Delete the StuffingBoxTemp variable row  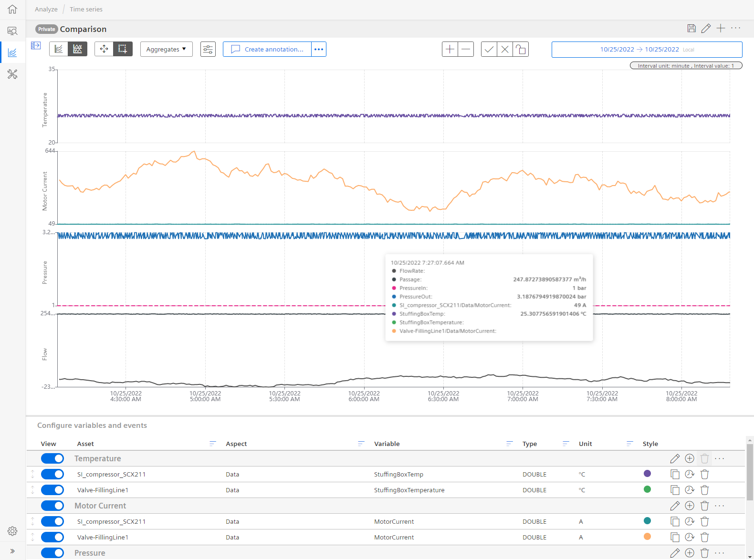coord(704,474)
